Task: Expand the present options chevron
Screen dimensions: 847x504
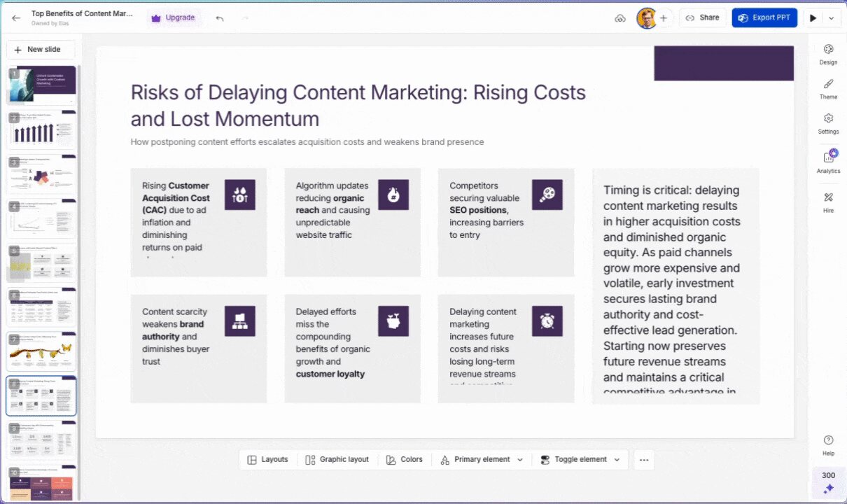Action: 832,18
